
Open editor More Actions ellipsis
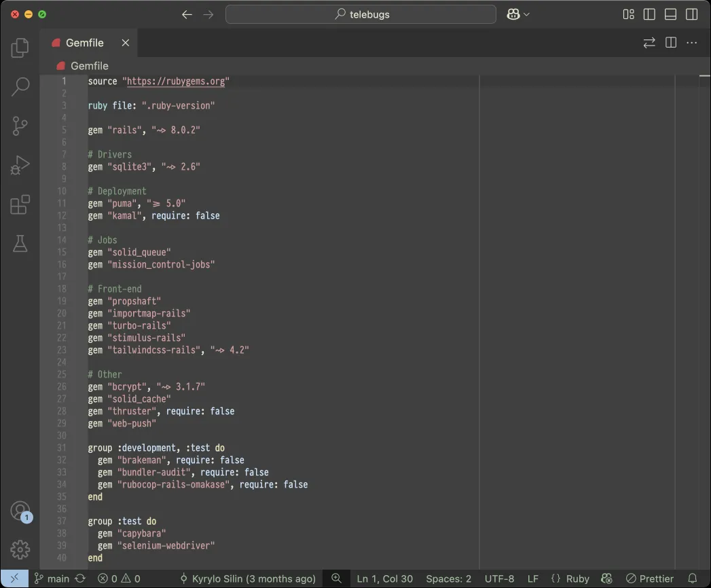pos(691,43)
